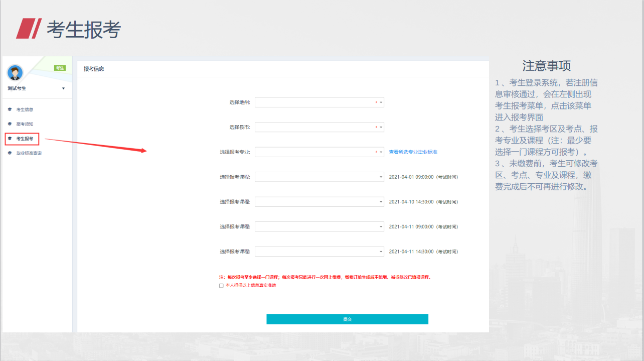Click the graduation cap icon beside 毕业标准查询

10,153
